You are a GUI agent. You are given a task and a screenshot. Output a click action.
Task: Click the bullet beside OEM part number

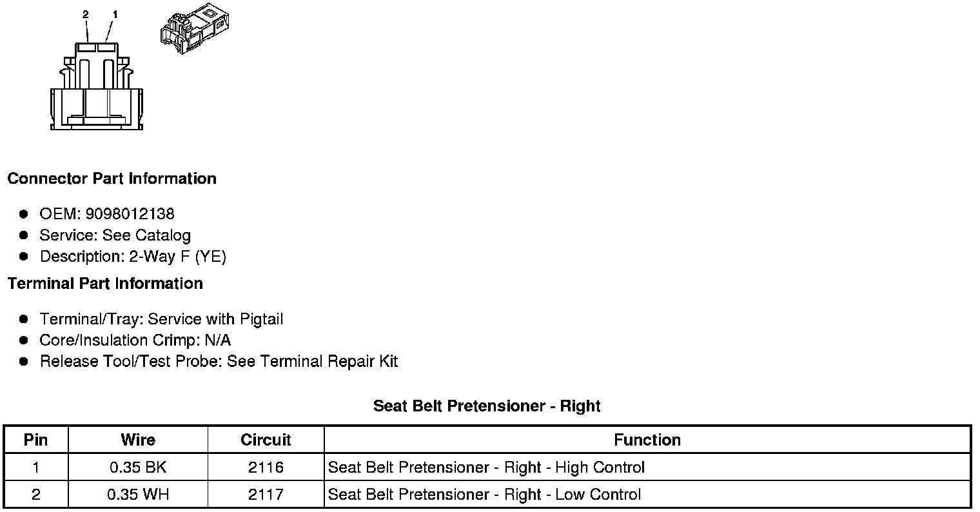point(24,214)
